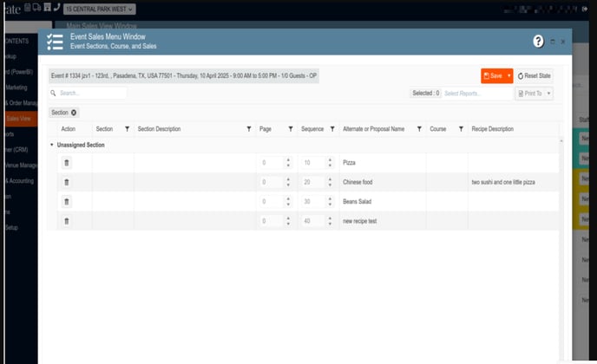
Task: Collapse the Unassigned Section group
Action: click(x=51, y=145)
